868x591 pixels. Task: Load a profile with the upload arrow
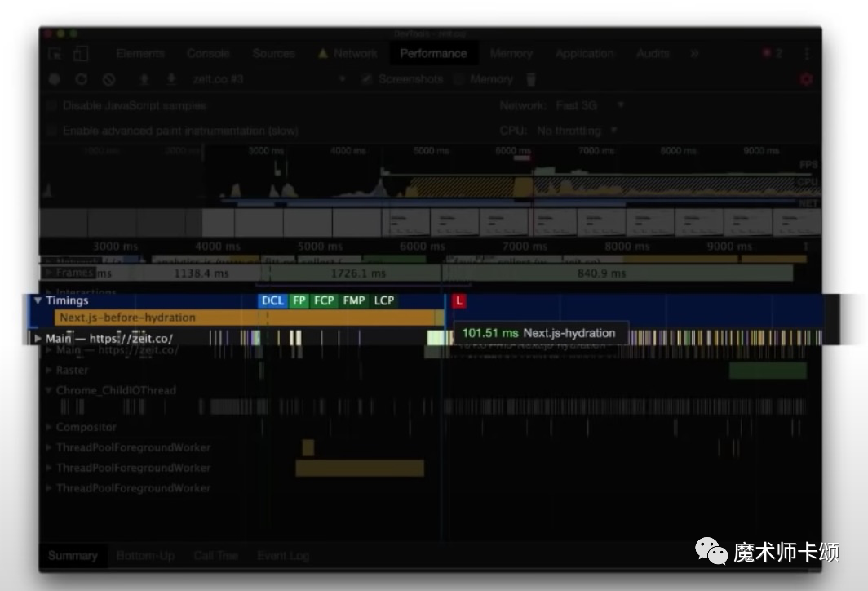(x=144, y=79)
